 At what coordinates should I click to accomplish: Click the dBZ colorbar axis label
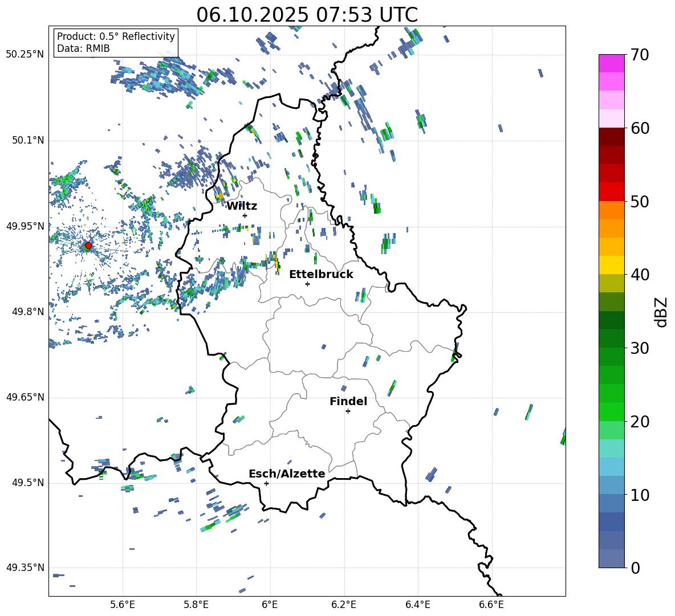point(661,312)
